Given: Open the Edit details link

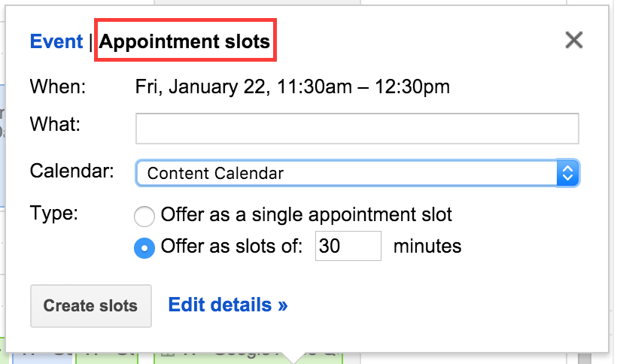Looking at the screenshot, I should [228, 305].
